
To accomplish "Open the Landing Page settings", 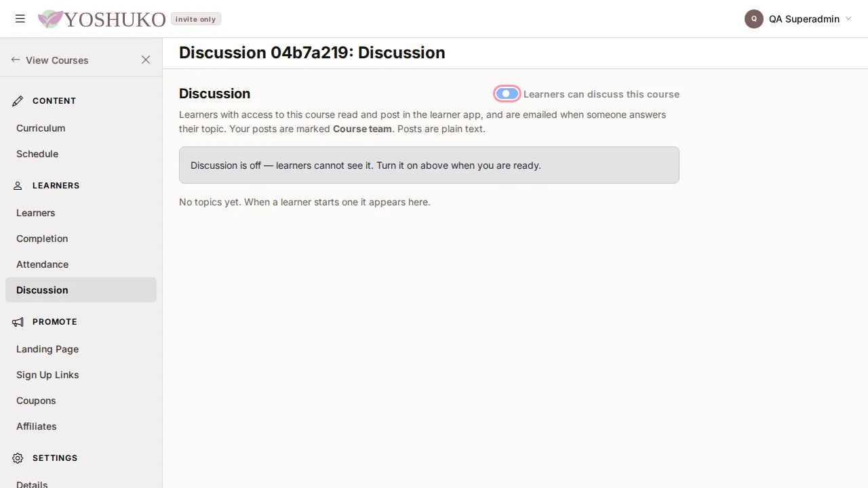I will [x=81, y=349].
